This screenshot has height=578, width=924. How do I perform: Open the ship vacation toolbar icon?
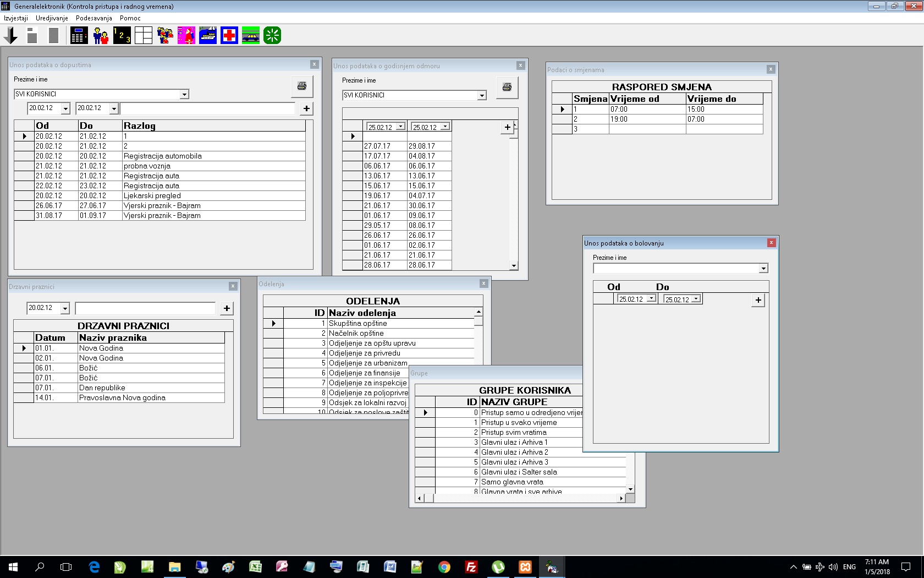click(208, 36)
